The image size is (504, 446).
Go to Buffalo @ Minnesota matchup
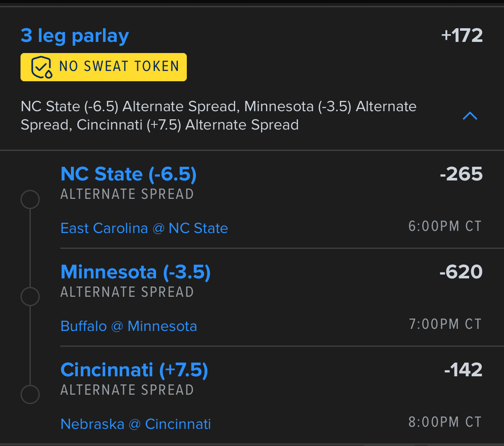[129, 326]
